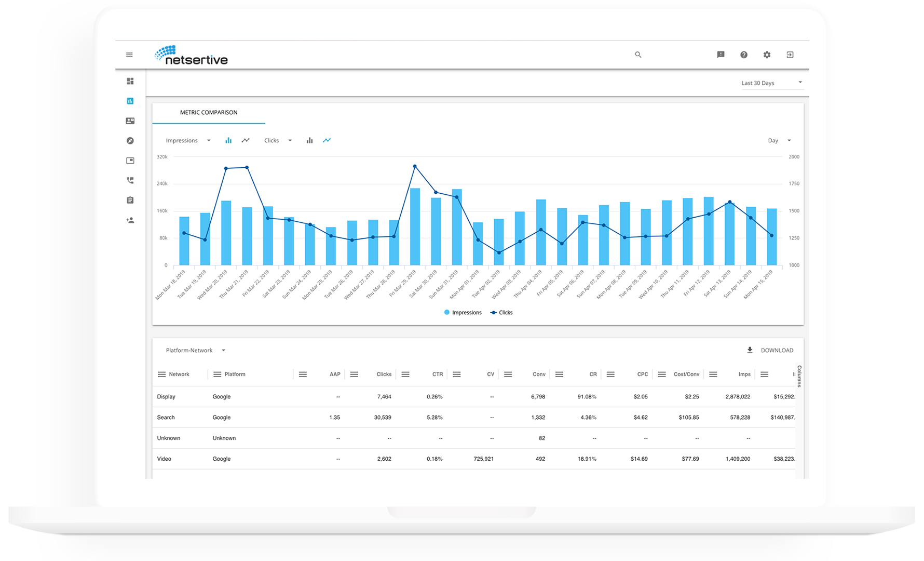Switch Impressions to line chart view

[x=246, y=140]
